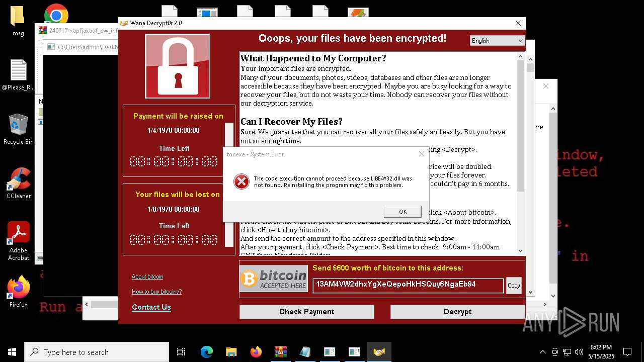Image resolution: width=644 pixels, height=362 pixels.
Task: Click the right background window's scroll up arrow
Action: click(553, 109)
